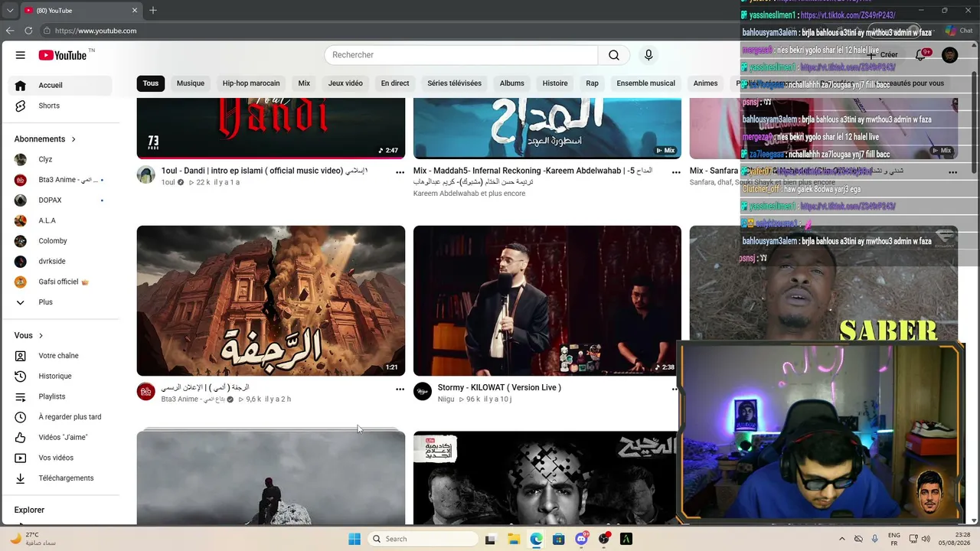
Task: Select the En direct filter chip
Action: point(395,83)
